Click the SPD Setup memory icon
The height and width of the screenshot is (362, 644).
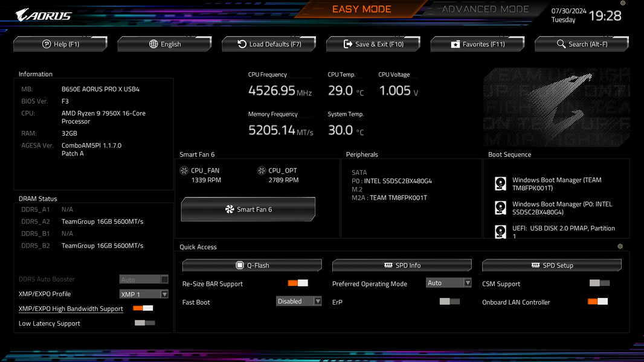[x=536, y=265]
